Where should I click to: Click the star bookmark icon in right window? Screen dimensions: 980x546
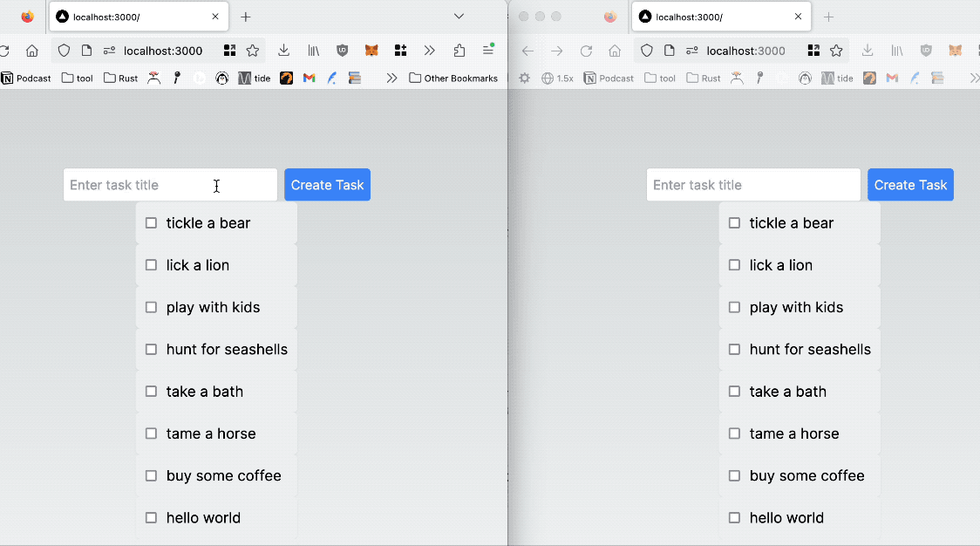836,51
